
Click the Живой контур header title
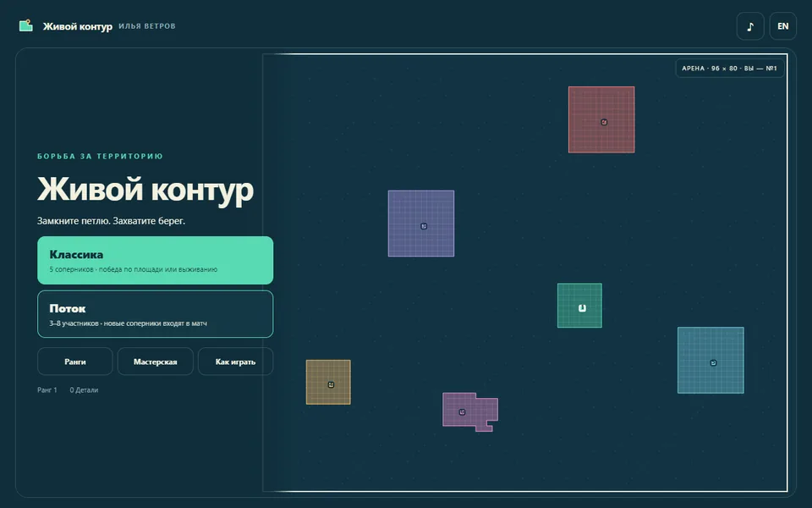(x=77, y=26)
